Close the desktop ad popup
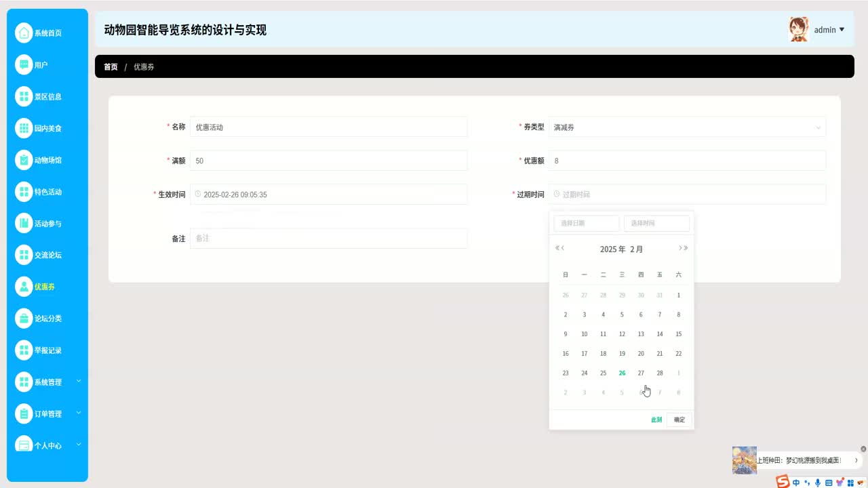 [x=863, y=449]
